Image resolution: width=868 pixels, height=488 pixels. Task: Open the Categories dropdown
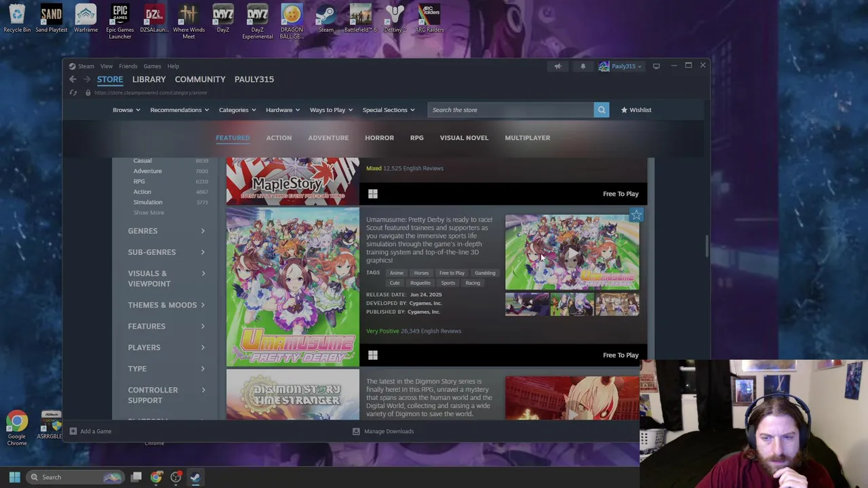(x=237, y=110)
